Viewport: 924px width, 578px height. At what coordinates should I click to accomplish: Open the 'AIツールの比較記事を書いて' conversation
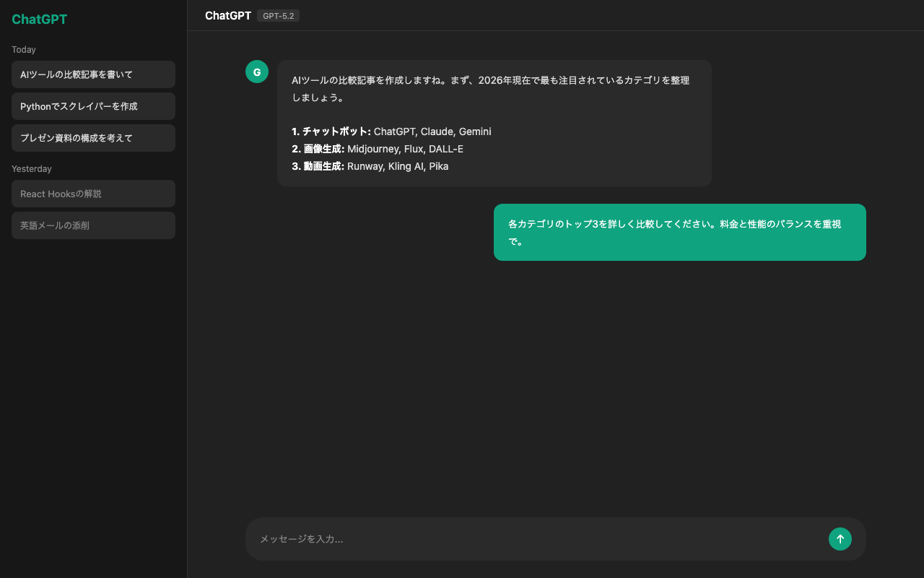93,74
